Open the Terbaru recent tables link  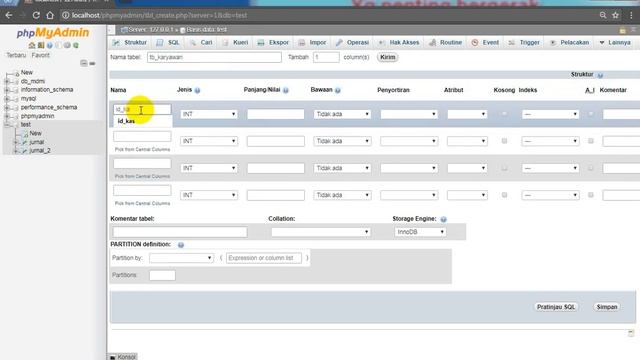(x=16, y=55)
